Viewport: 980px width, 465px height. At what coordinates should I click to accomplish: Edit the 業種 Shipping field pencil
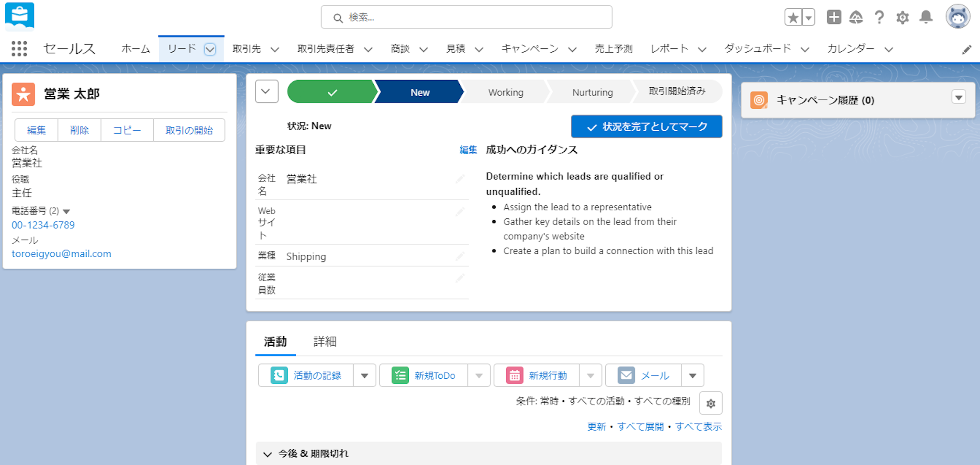pyautogui.click(x=460, y=256)
